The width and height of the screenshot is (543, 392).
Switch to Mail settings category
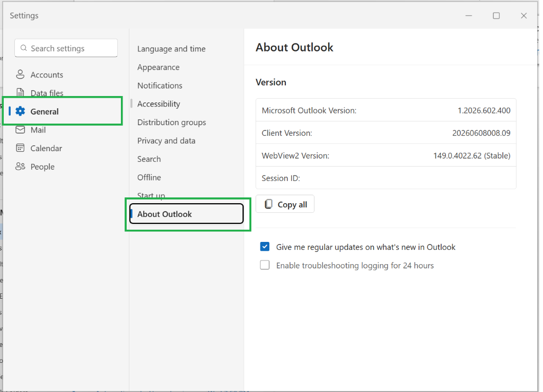tap(38, 130)
